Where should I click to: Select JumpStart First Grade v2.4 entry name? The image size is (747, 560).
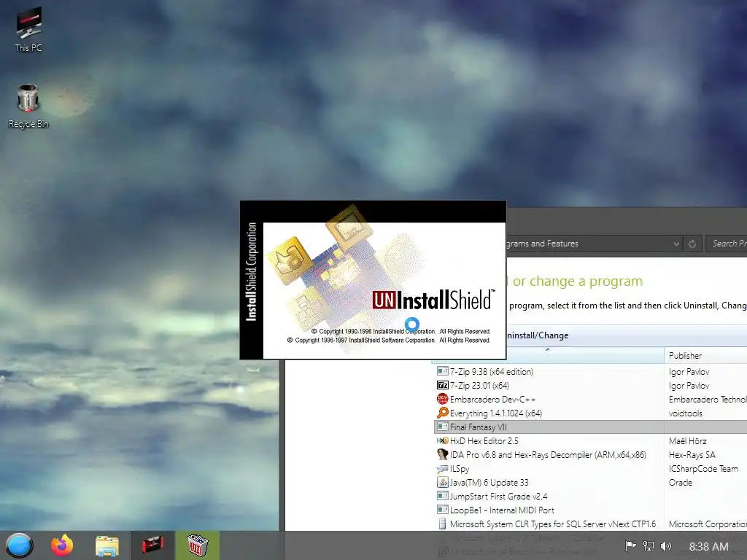498,496
